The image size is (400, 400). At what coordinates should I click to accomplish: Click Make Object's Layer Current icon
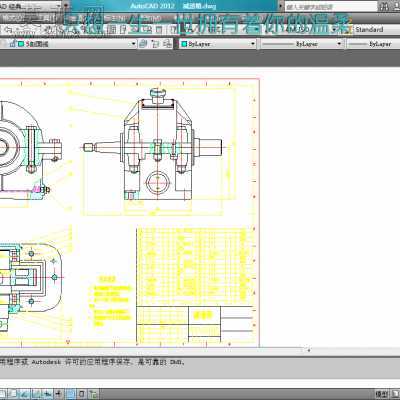click(143, 44)
